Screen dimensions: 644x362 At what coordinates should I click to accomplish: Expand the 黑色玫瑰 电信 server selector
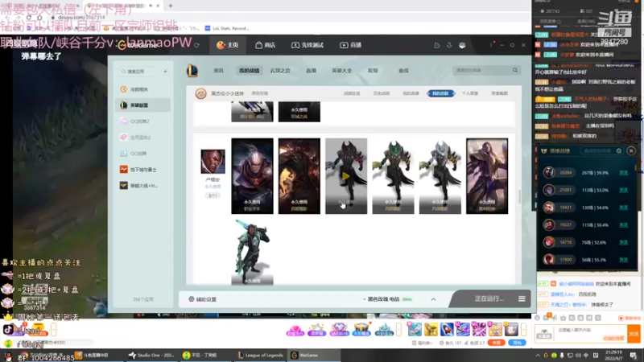[433, 299]
